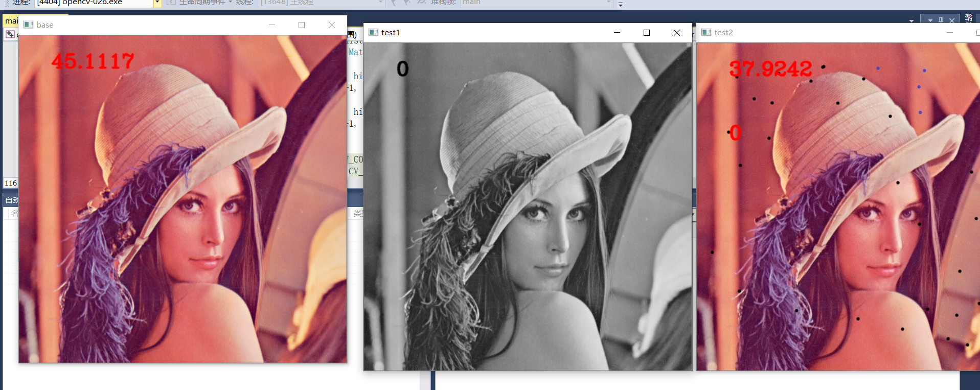
Task: Click the red 45.1117 value in base window
Action: (93, 61)
